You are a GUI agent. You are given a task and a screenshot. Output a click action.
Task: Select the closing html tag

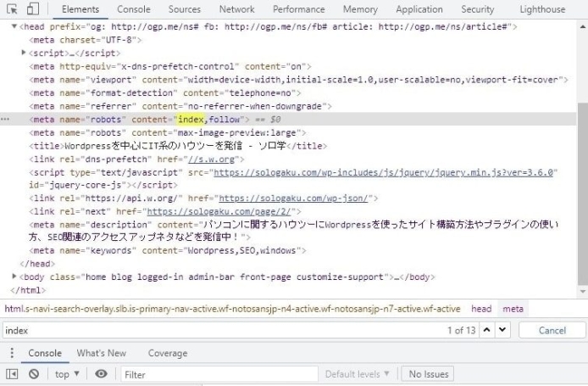28,290
